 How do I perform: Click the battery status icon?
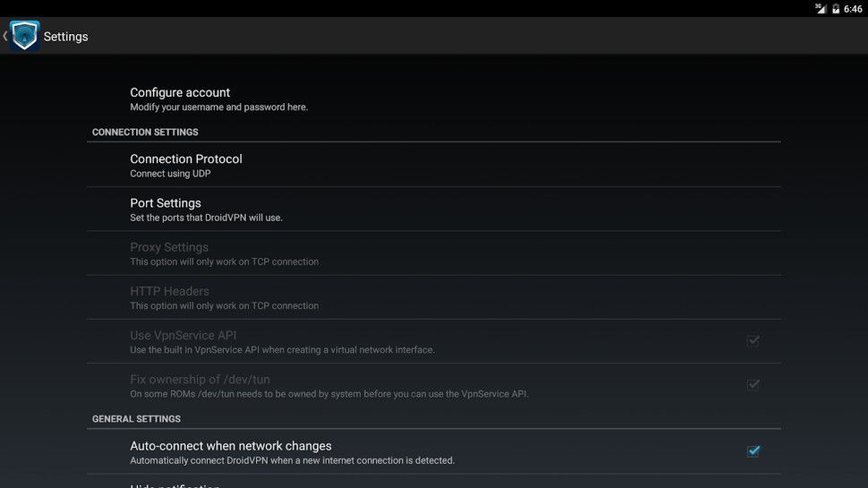tap(836, 8)
